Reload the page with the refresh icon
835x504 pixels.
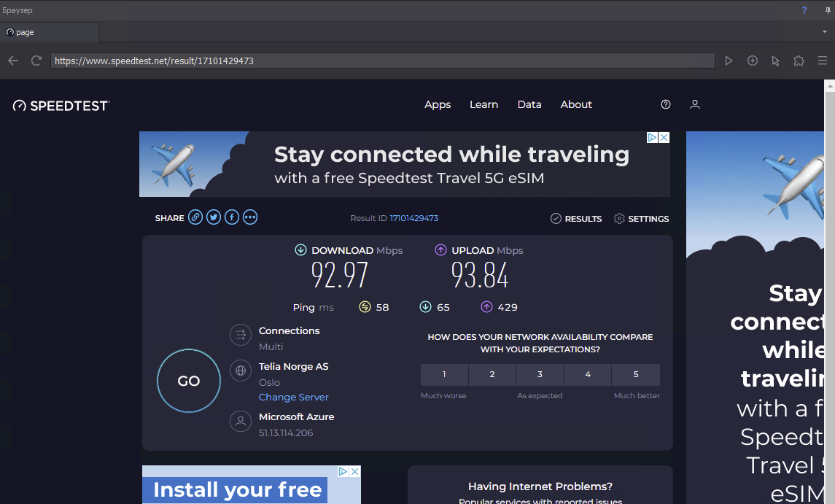pos(36,61)
